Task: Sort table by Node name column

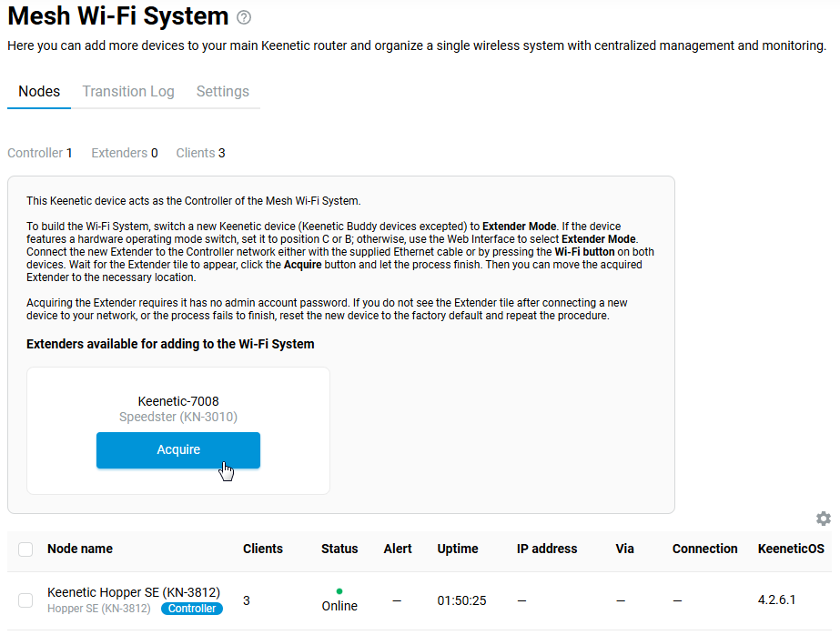Action: [x=80, y=549]
